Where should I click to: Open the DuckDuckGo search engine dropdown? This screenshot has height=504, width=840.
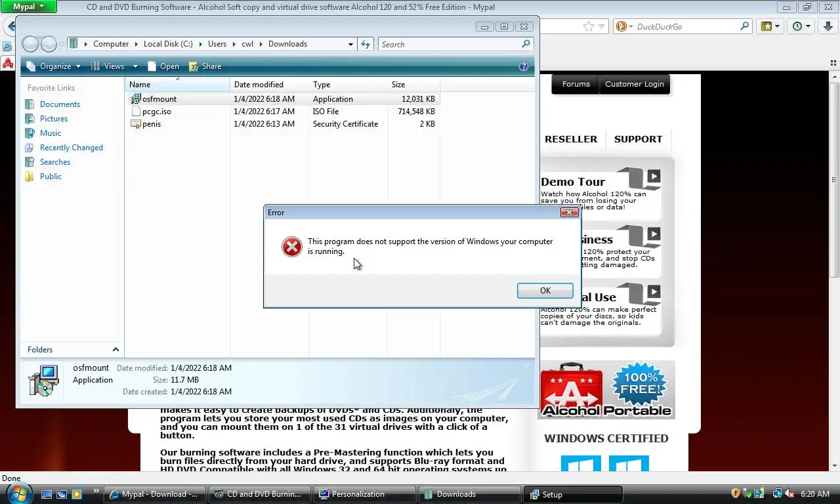623,27
